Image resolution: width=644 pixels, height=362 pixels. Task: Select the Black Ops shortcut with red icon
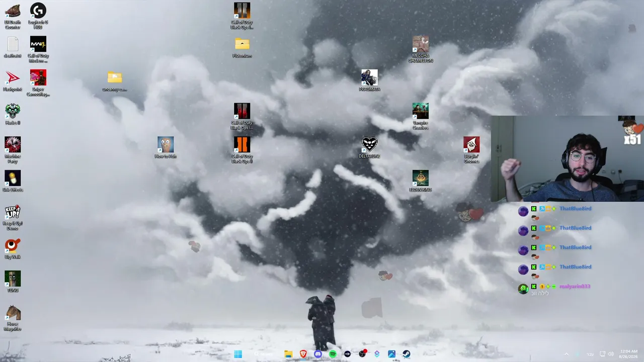[x=242, y=117]
